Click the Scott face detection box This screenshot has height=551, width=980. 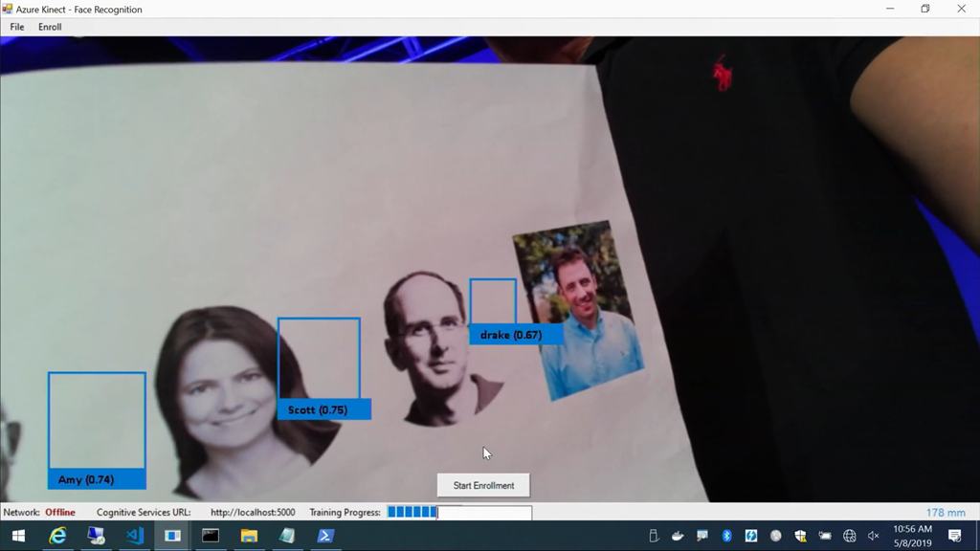coord(319,359)
